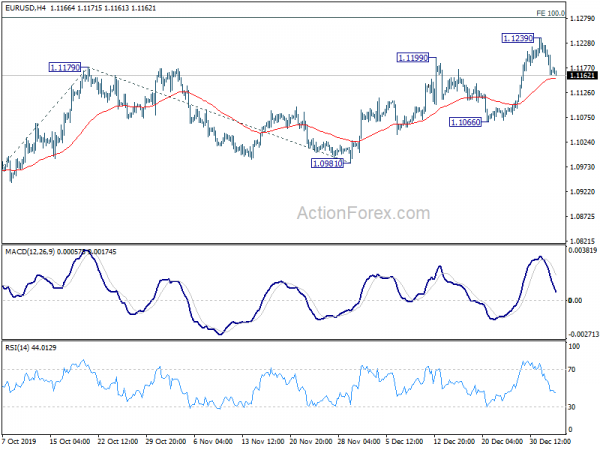This screenshot has height=450, width=600.
Task: Click the 1.11260 price axis value
Action: click(582, 93)
